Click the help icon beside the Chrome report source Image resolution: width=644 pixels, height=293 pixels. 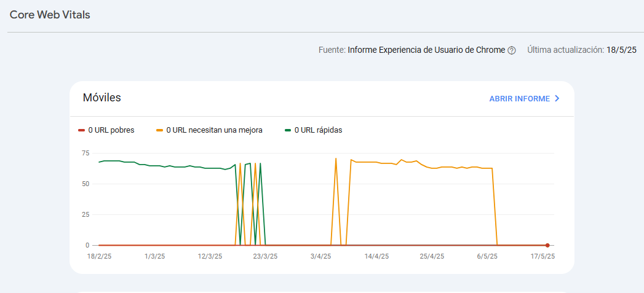[x=512, y=50]
